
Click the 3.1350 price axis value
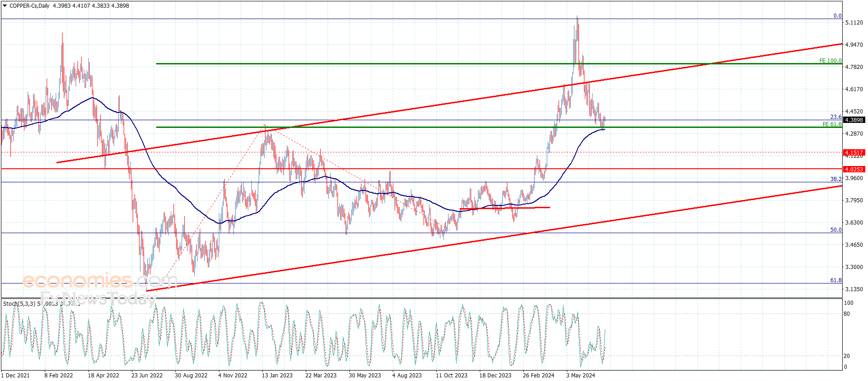[854, 289]
